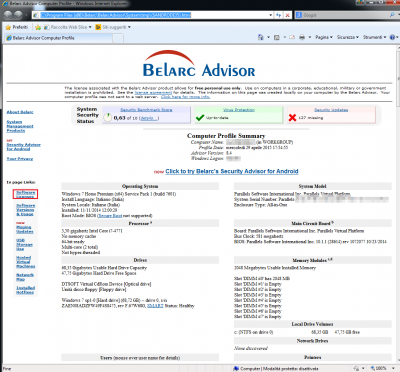Open the System Management Products link
This screenshot has width=400, height=372.
[x=20, y=126]
